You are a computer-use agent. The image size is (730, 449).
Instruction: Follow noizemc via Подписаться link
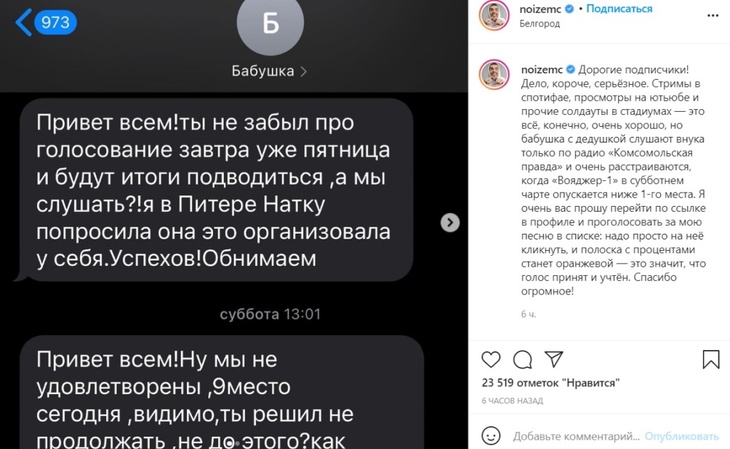619,8
